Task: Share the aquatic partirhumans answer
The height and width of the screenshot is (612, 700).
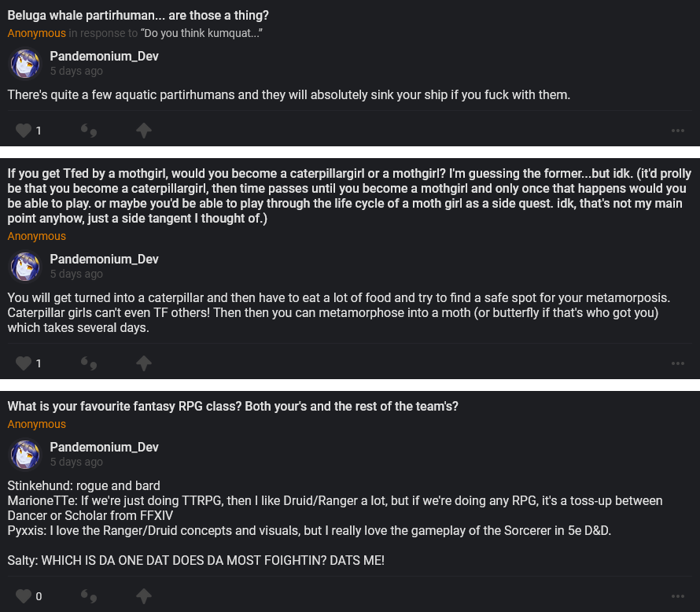Action: pyautogui.click(x=143, y=131)
